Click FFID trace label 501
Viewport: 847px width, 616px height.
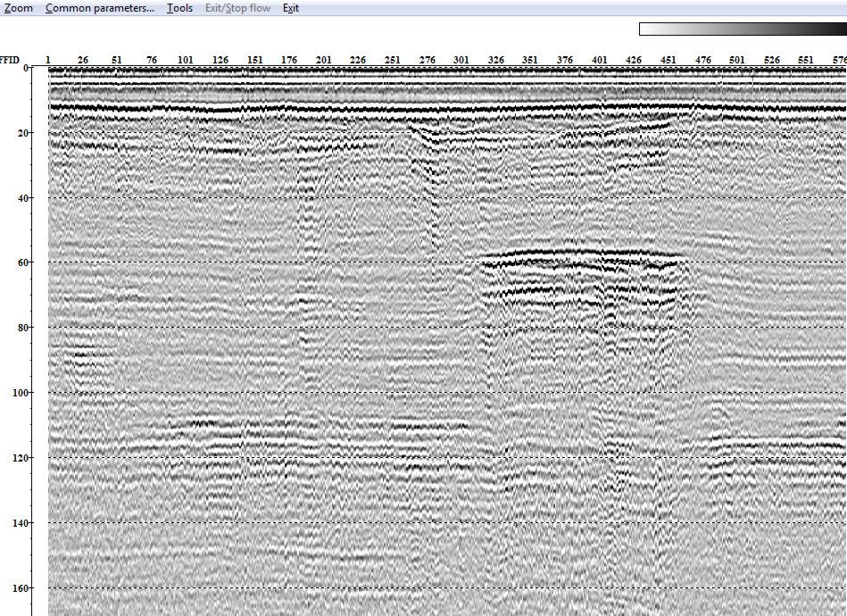tap(737, 60)
